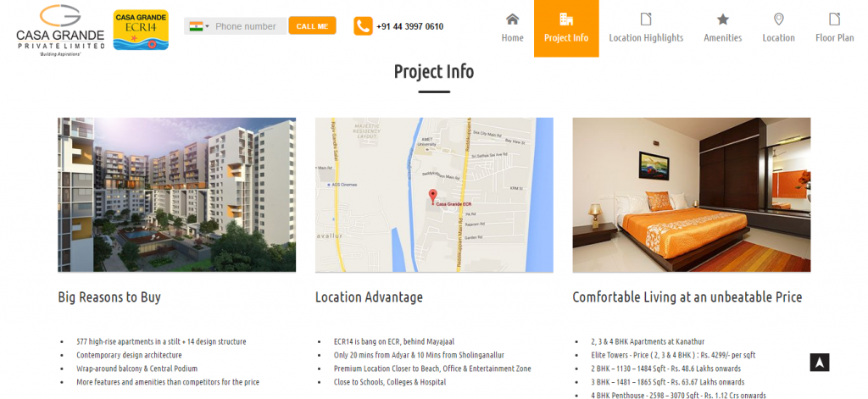The image size is (868, 399).
Task: Click the Location Highlights document icon
Action: tap(646, 19)
